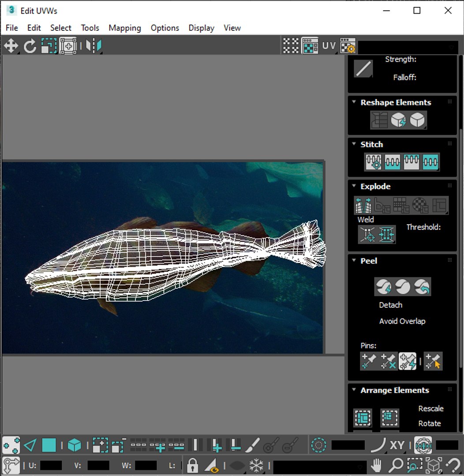
Task: Click the Flatten Custom icon in Explode
Action: click(x=440, y=205)
